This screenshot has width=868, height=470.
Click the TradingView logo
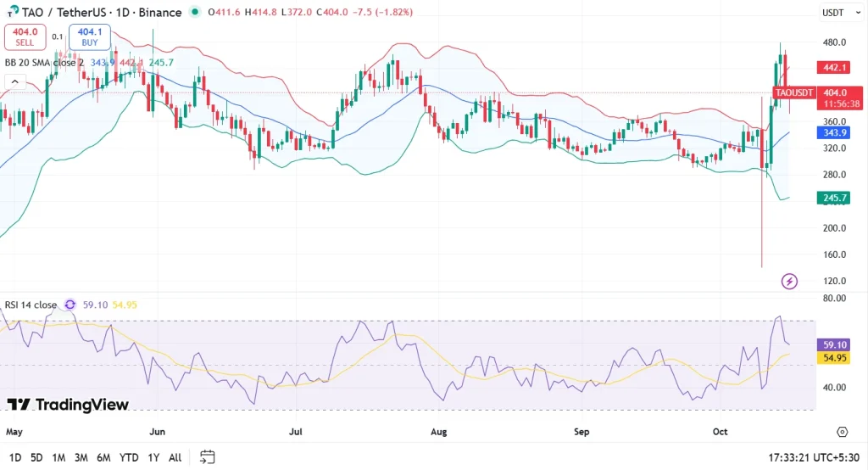coord(68,405)
